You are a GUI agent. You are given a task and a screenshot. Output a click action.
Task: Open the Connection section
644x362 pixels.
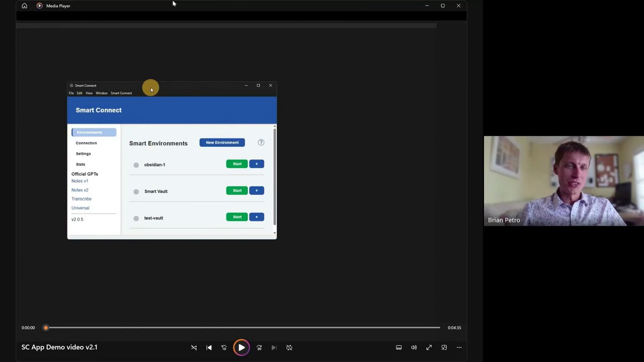pyautogui.click(x=86, y=143)
